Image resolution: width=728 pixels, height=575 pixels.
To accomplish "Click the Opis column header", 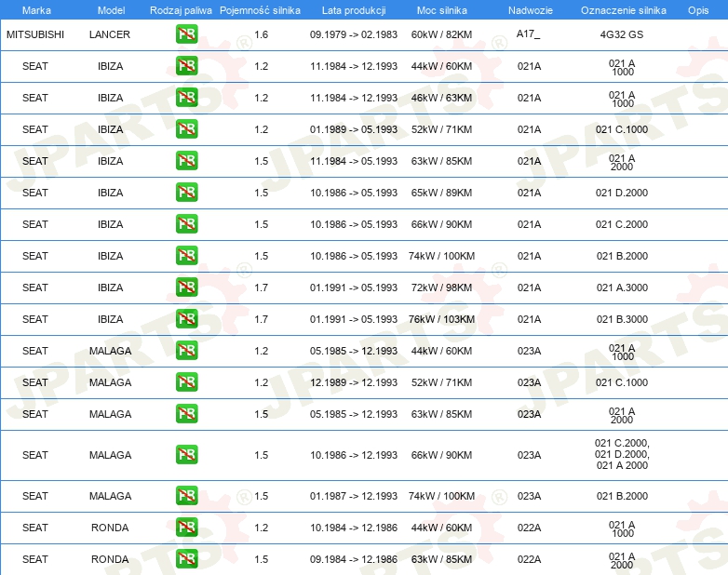I will (x=698, y=10).
